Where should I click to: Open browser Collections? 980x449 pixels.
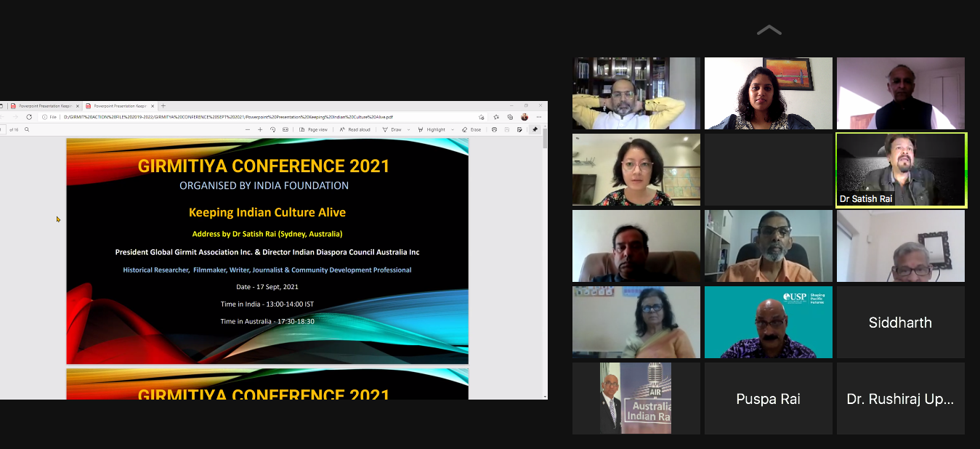pos(510,117)
